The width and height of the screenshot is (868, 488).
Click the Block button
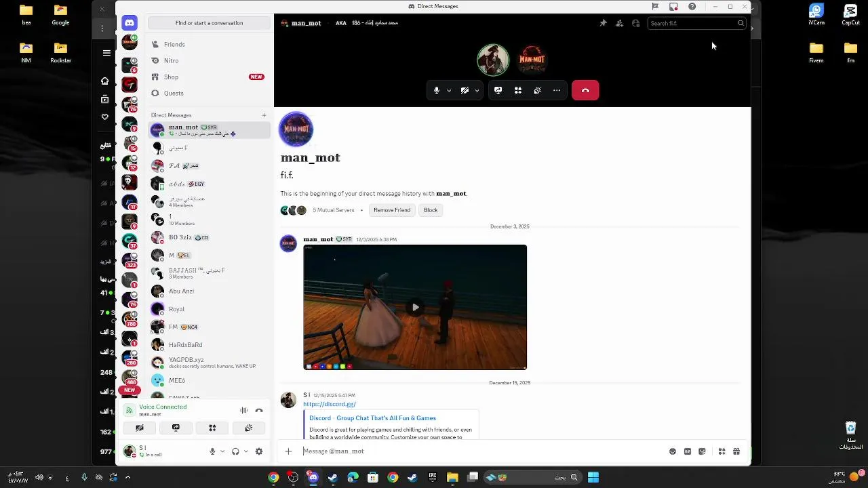pos(431,210)
